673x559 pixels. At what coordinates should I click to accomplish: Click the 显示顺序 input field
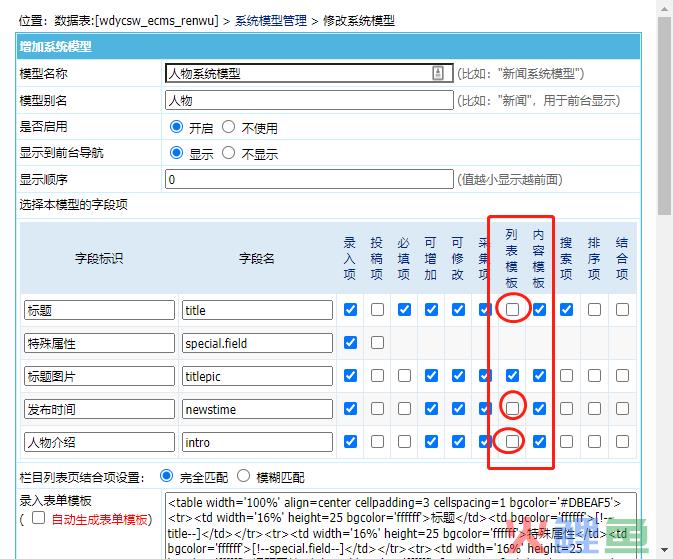pyautogui.click(x=309, y=179)
